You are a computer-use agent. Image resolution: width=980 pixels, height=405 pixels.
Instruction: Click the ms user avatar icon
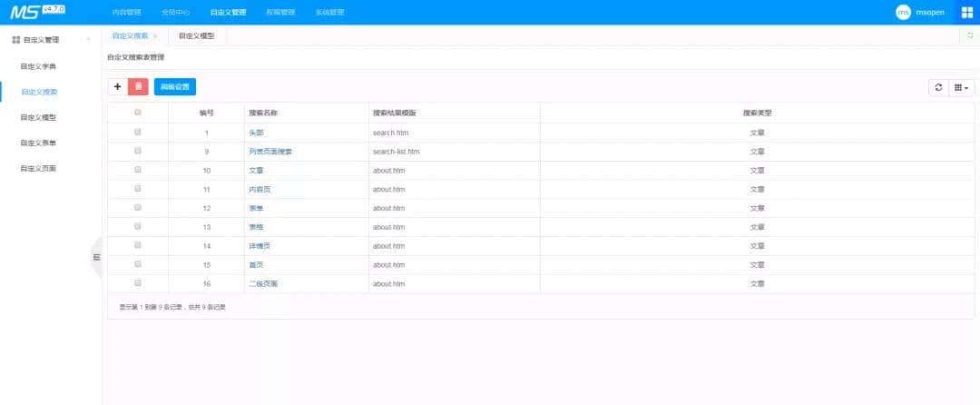click(903, 12)
